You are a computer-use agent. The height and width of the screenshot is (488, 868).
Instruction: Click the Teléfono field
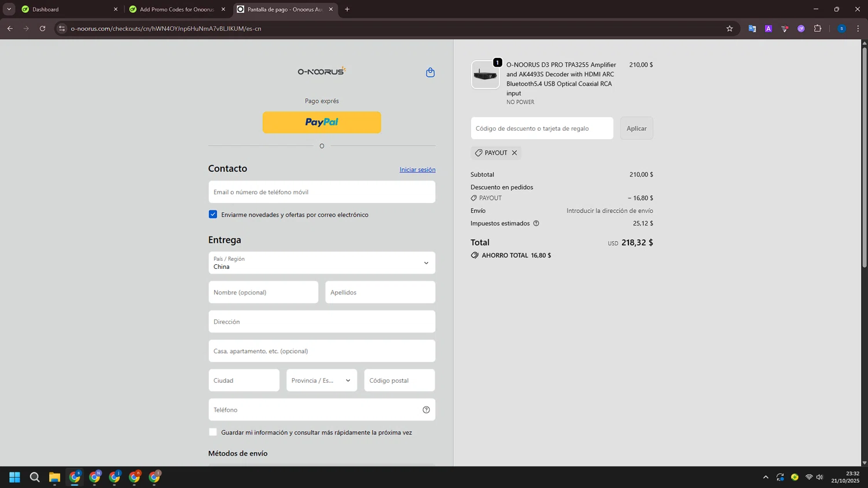[x=322, y=410]
